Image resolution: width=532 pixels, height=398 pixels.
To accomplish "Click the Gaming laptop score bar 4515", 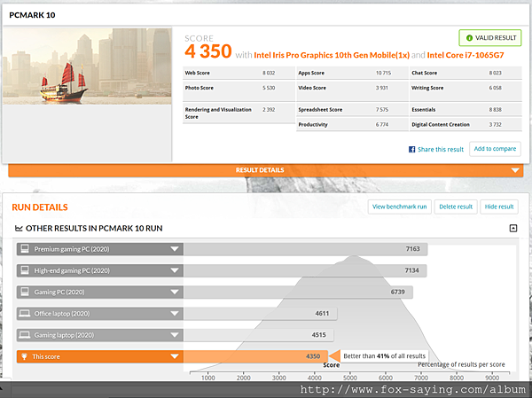I will click(x=259, y=335).
